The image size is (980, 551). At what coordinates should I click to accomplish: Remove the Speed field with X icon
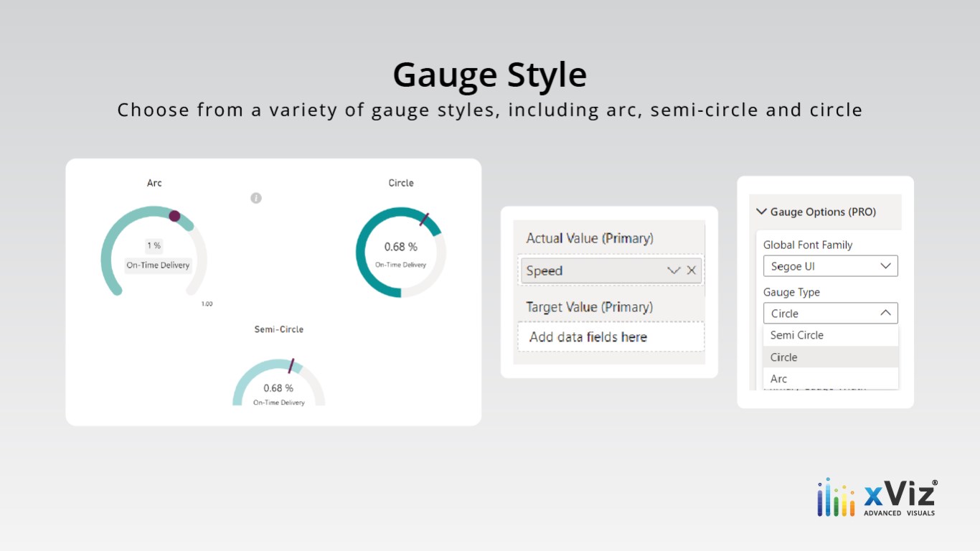[x=691, y=270]
